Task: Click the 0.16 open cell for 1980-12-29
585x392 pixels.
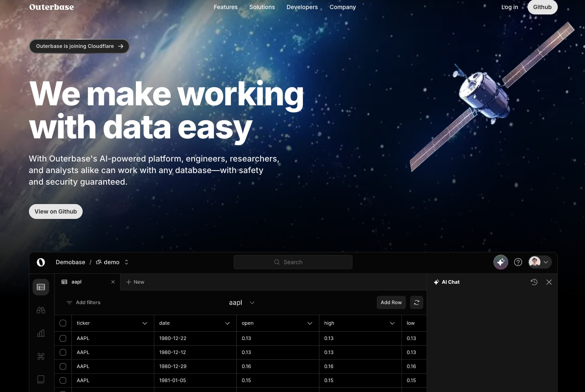Action: coord(278,366)
